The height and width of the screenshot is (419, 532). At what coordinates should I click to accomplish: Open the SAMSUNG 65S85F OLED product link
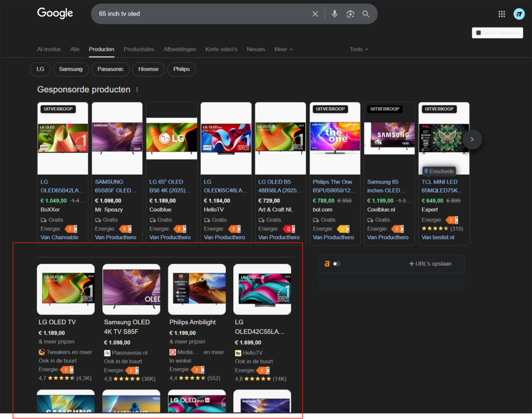116,186
